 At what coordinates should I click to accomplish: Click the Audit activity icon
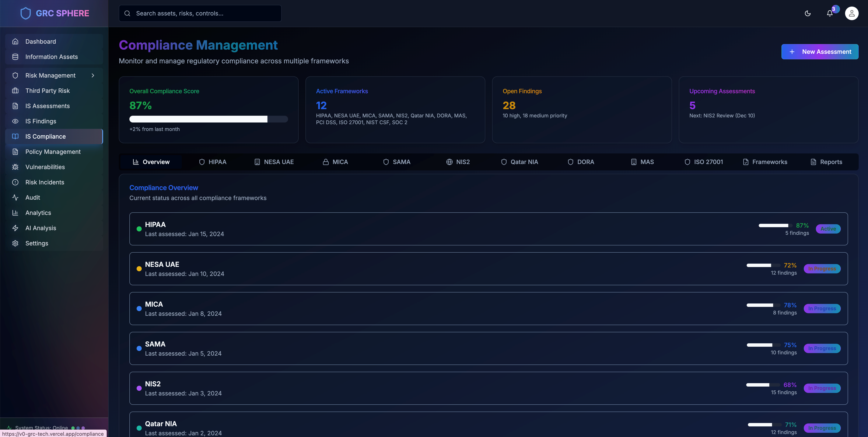[x=15, y=198]
